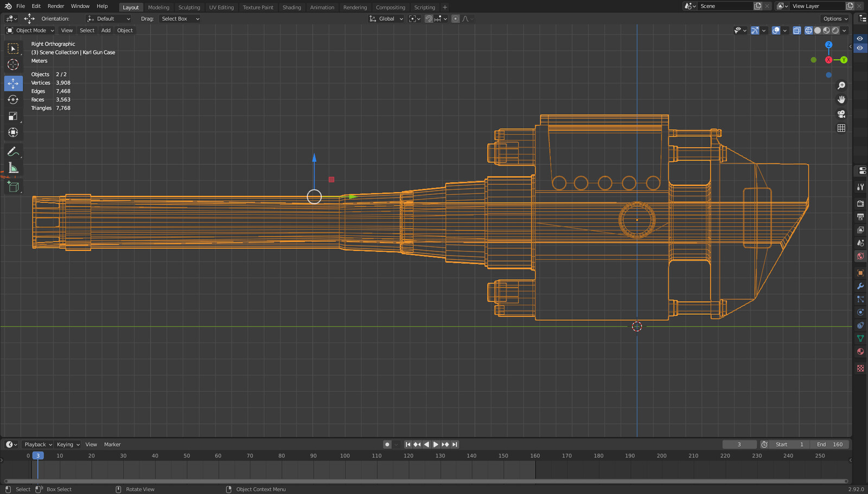Pick the Add Cube tool
This screenshot has width=868, height=494.
coord(13,187)
